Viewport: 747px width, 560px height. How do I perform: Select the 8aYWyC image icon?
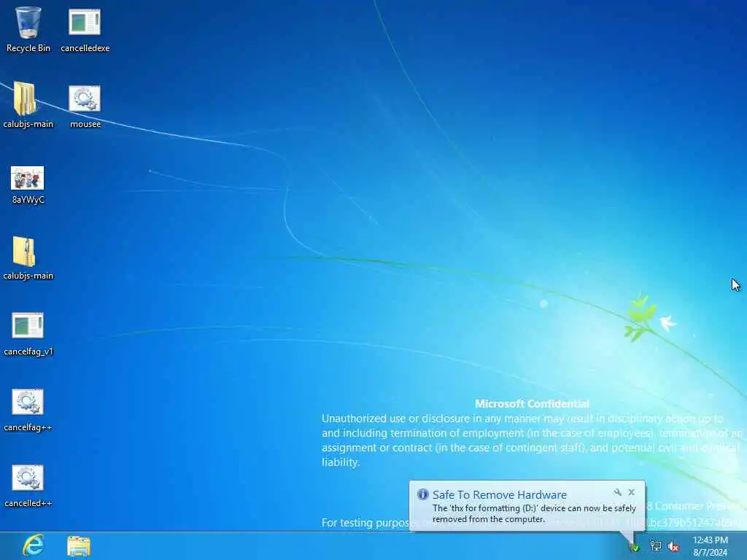click(x=28, y=185)
